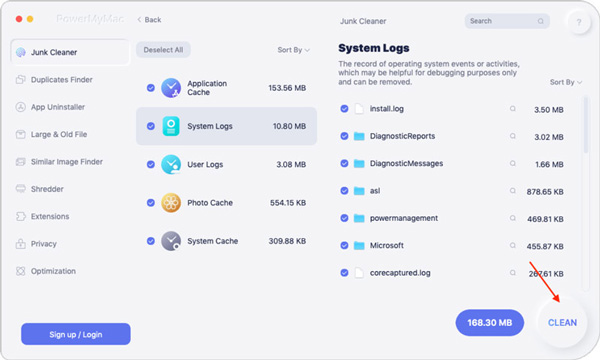Click the Privacy lock icon
This screenshot has width=600, height=360.
pyautogui.click(x=20, y=244)
